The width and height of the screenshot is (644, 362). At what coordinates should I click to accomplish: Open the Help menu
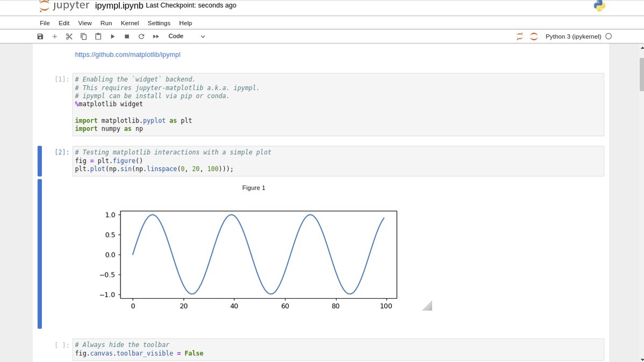coord(185,23)
